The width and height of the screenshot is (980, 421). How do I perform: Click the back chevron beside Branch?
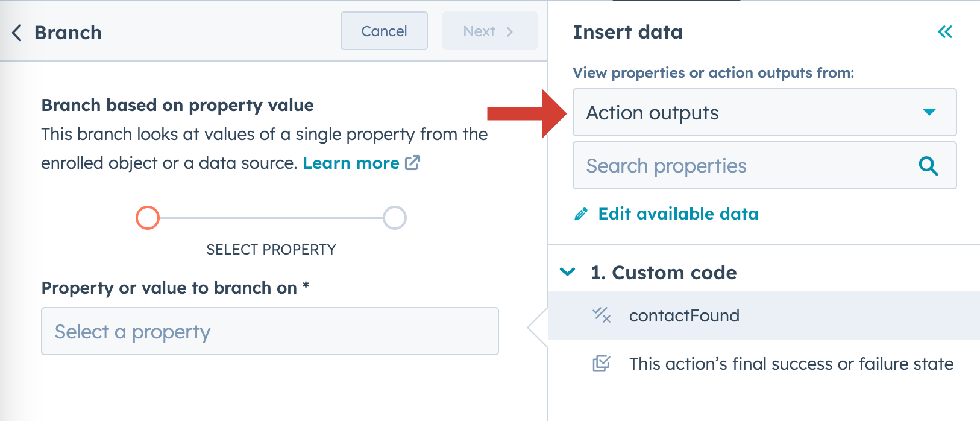(16, 33)
